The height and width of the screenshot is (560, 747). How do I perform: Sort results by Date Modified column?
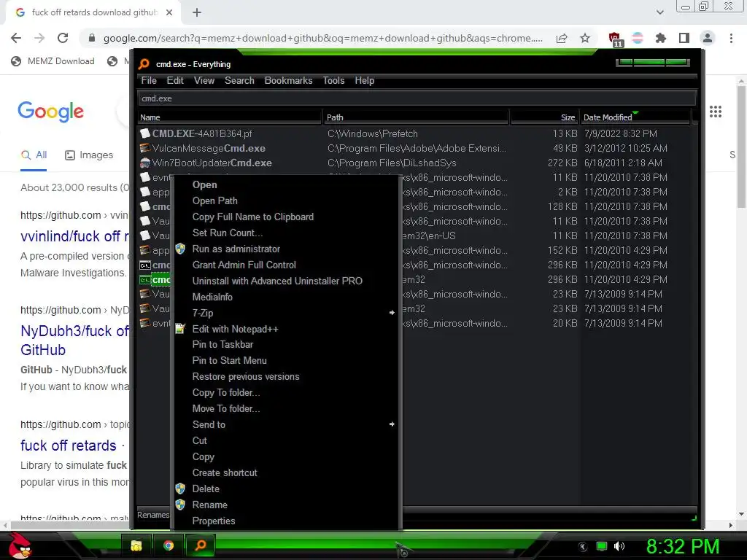click(x=635, y=117)
